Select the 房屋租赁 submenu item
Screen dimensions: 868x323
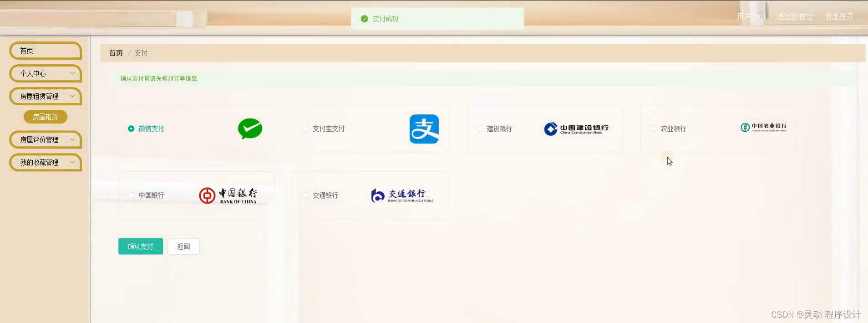[x=46, y=117]
